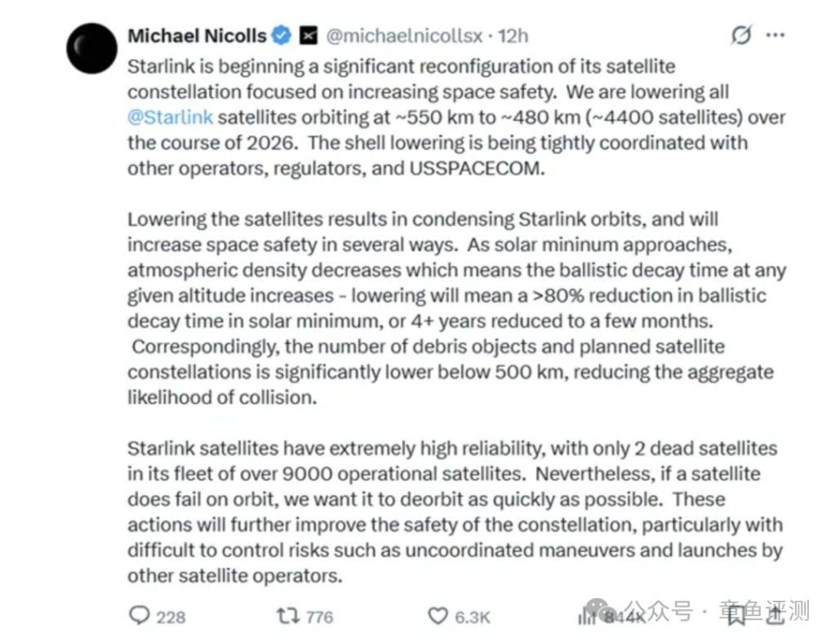Open the @michaelnicollsx handle link
This screenshot has height=644, width=836.
(404, 36)
